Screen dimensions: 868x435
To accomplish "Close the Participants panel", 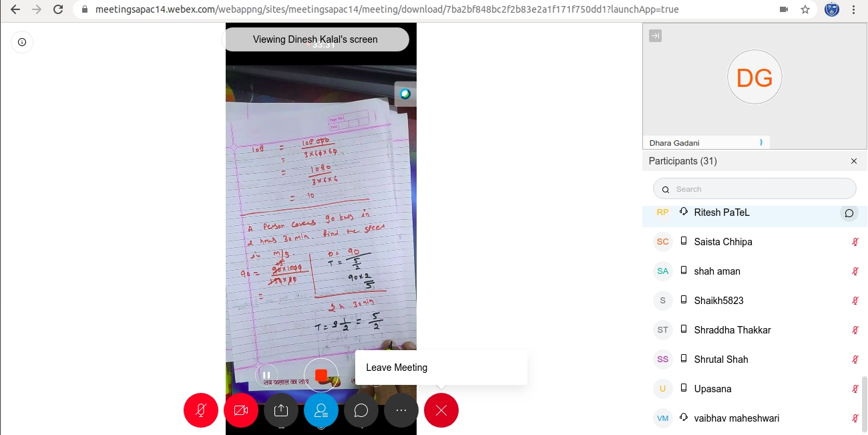I will coord(854,161).
